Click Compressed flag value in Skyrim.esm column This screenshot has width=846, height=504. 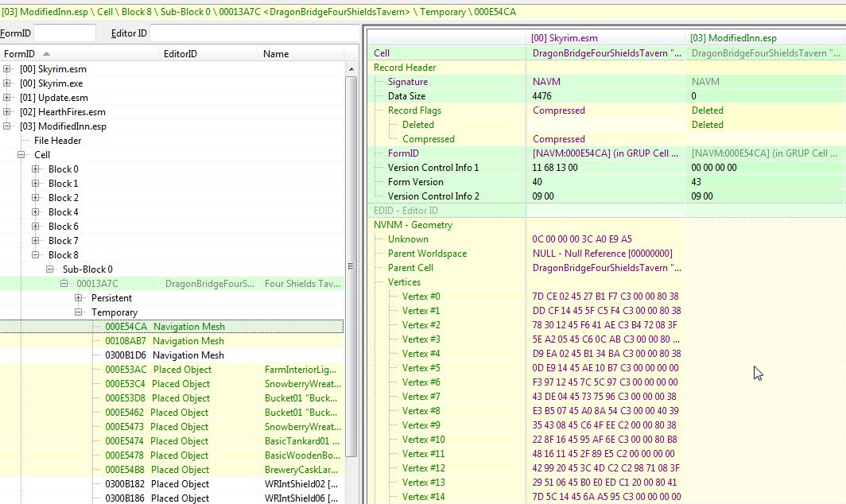558,138
